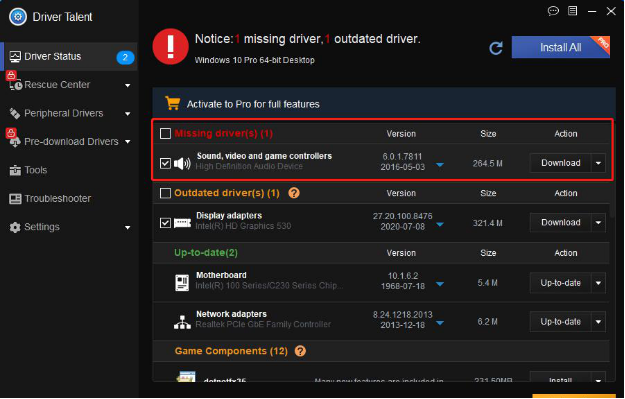625x399 pixels.
Task: Click the Display adapters card icon
Action: 183,223
